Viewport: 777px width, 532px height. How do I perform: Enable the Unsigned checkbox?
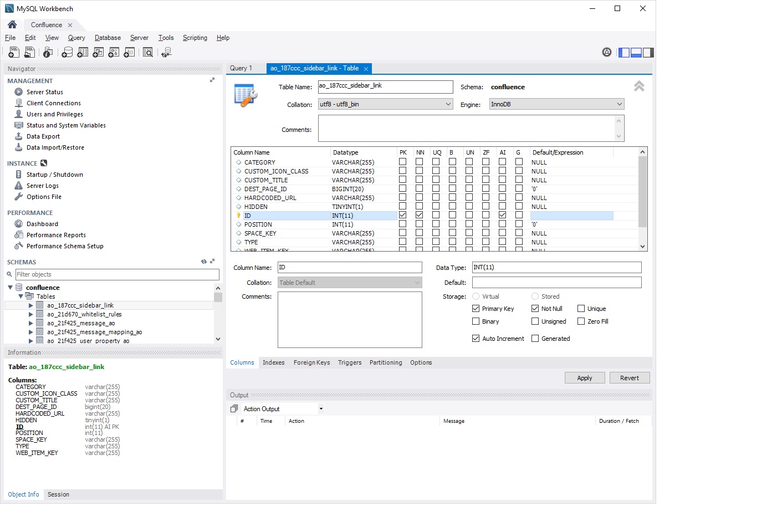point(535,321)
